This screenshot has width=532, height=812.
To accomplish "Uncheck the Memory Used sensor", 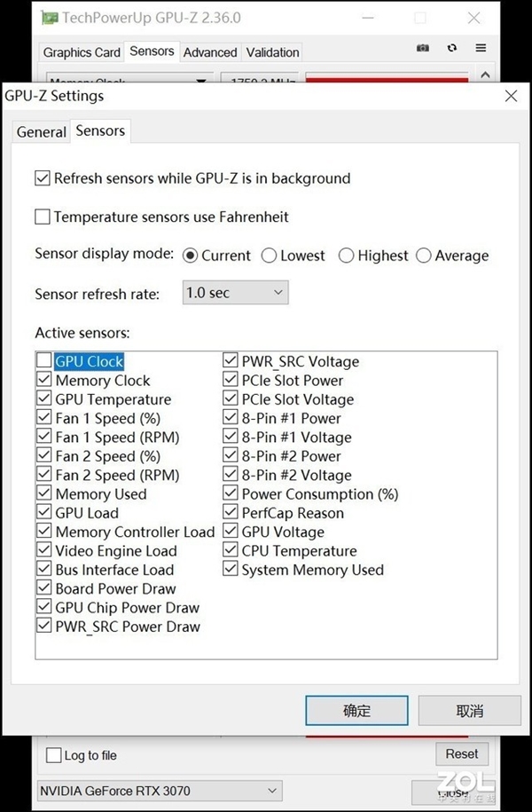I will click(44, 493).
